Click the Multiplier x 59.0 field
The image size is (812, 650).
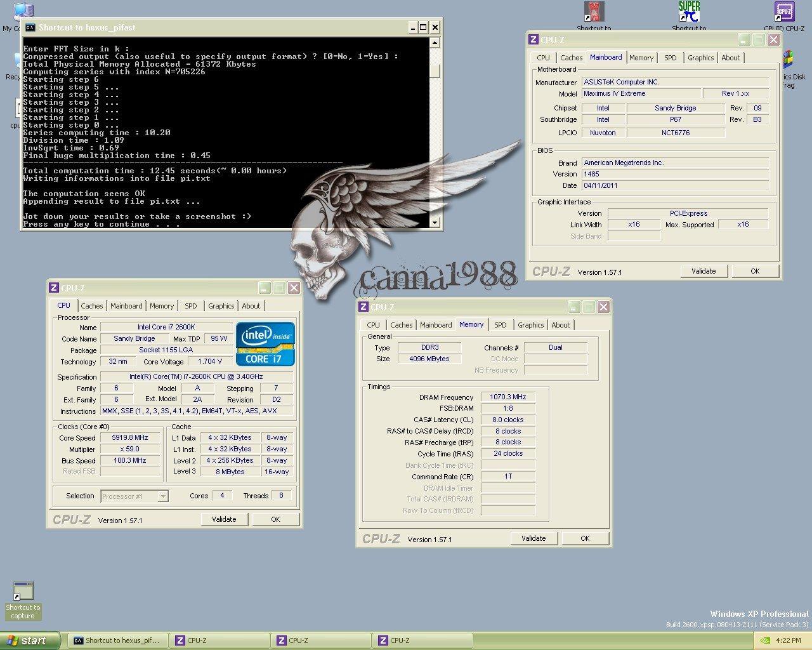130,449
